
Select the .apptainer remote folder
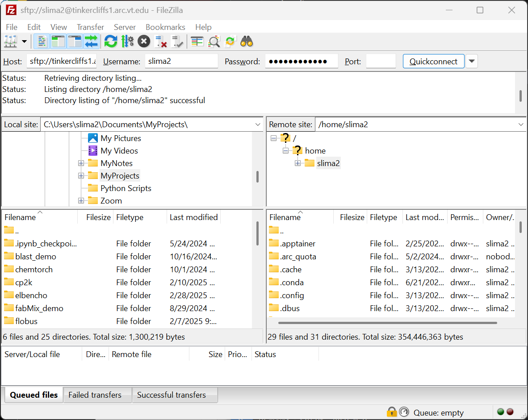click(x=298, y=244)
